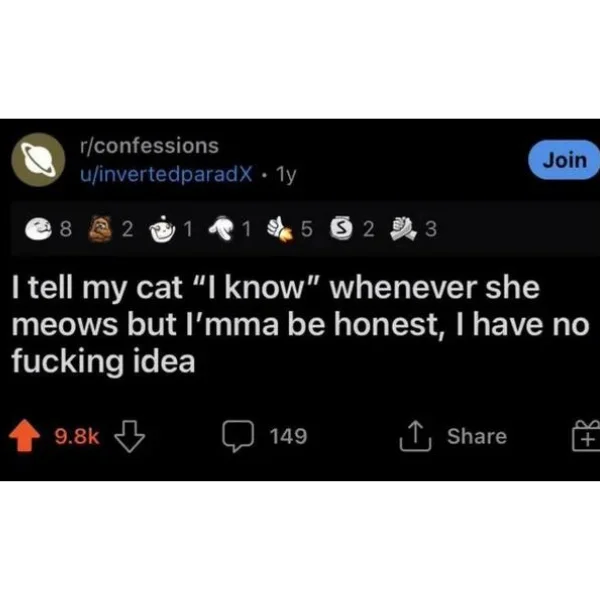
Task: Give an award with the gift icon
Action: pos(585,435)
